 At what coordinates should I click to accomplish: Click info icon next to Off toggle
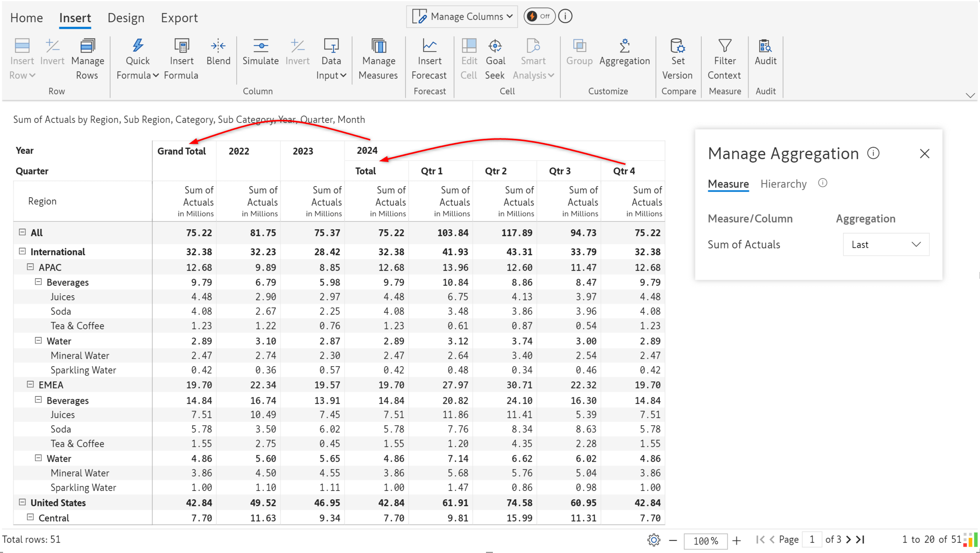point(565,16)
